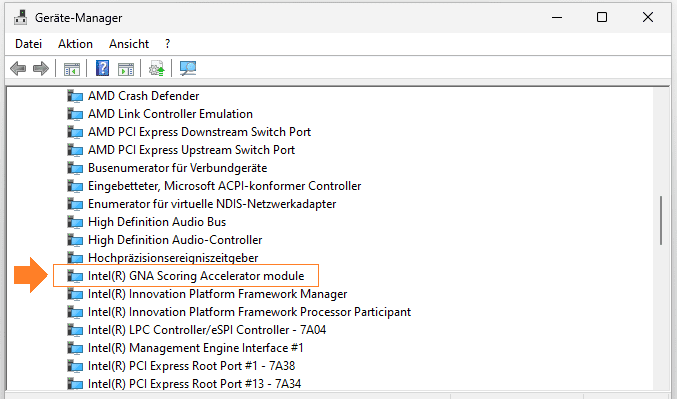
Task: Click the device list vertical scrollbar thumb
Action: click(661, 221)
